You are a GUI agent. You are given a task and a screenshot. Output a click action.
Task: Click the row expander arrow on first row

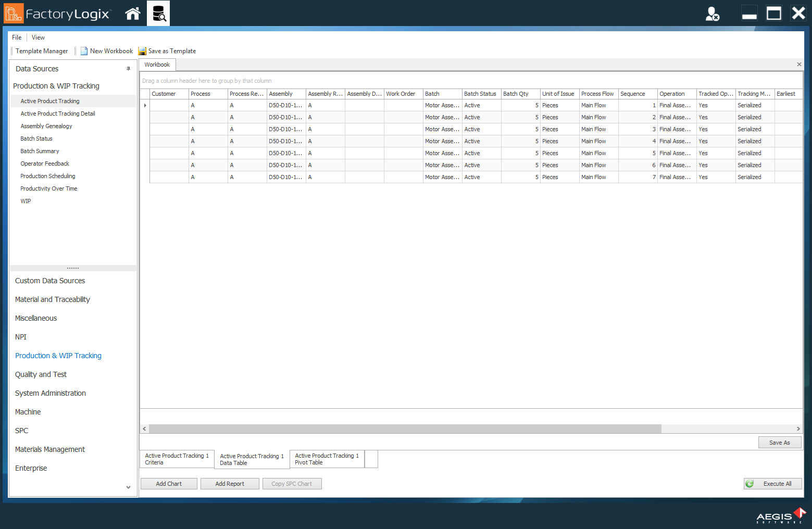tap(145, 105)
